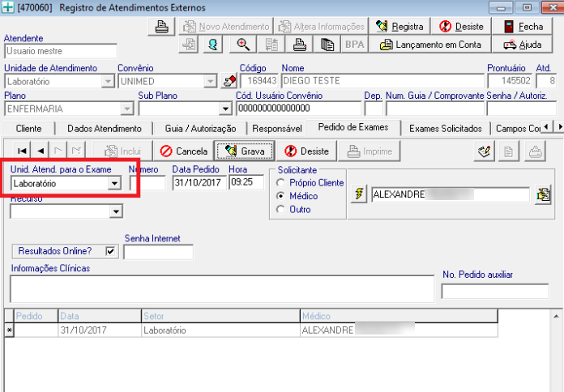Screen dimensions: 564x392
Task: Click the Grava save button
Action: click(245, 151)
